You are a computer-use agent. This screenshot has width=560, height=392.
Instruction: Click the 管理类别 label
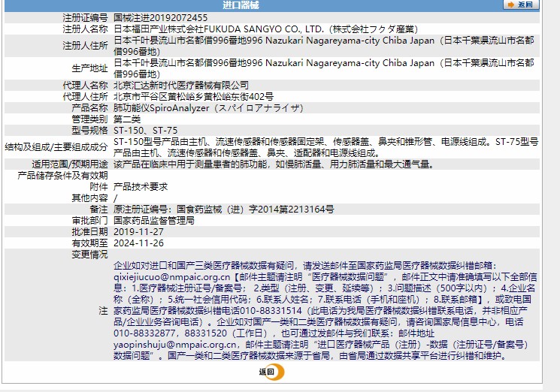coord(89,119)
